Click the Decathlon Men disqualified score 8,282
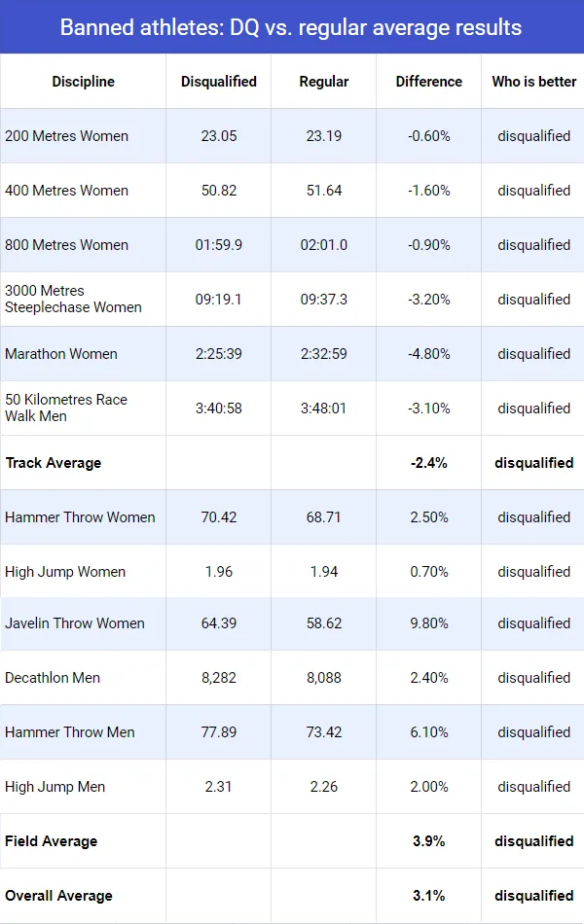This screenshot has height=924, width=584. coord(219,678)
